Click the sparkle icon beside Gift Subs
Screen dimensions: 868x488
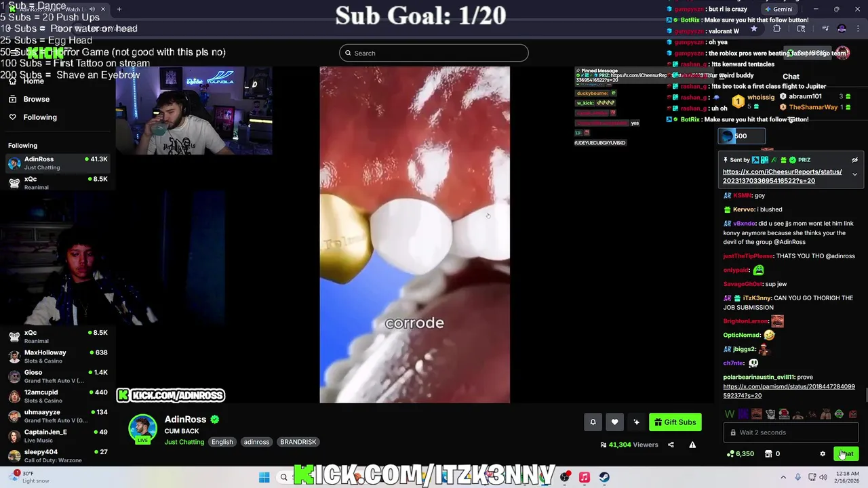[636, 422]
